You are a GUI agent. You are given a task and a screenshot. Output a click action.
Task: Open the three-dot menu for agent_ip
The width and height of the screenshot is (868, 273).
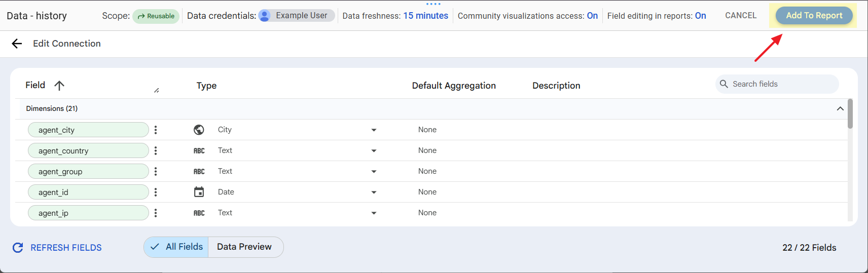click(x=156, y=213)
